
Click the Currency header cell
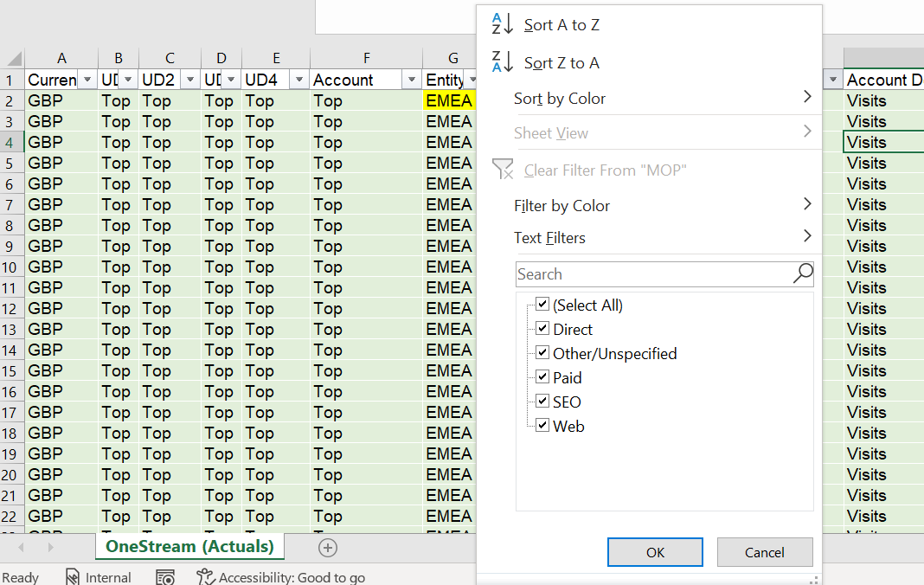[52, 80]
